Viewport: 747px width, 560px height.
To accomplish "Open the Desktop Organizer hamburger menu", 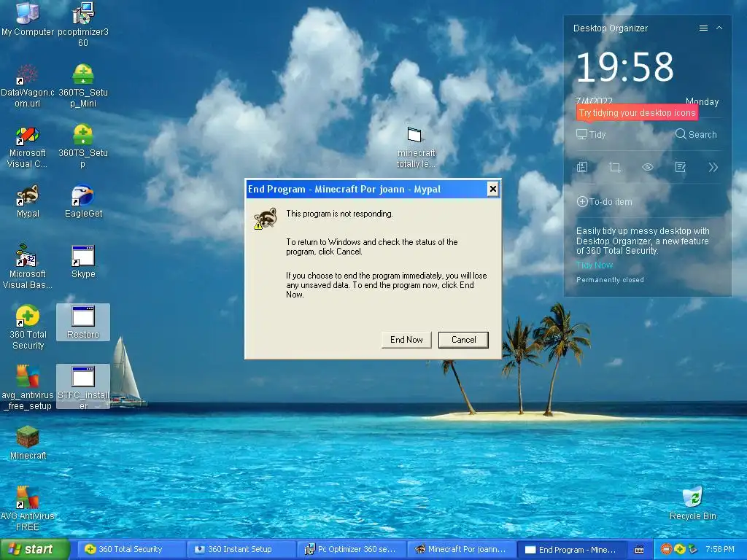I will (703, 28).
